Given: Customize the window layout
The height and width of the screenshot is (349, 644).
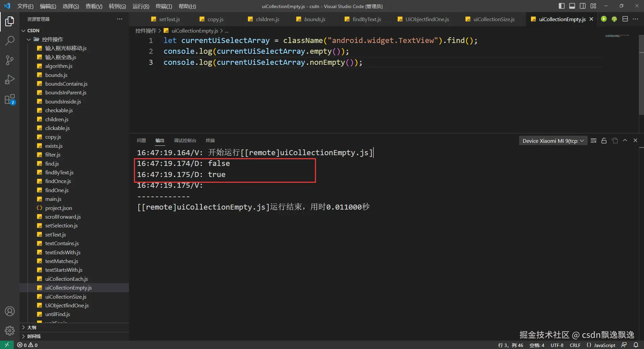Looking at the screenshot, I should pos(593,6).
